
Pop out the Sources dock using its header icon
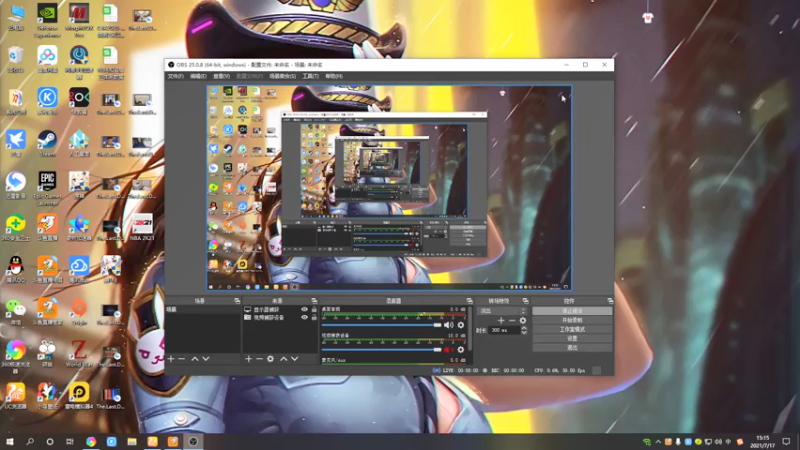tap(314, 301)
